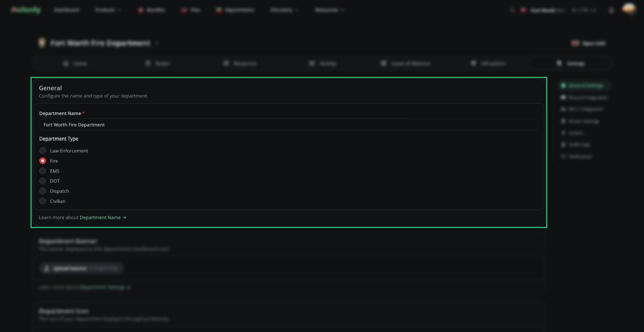Select the Law Enforcement department type
The height and width of the screenshot is (332, 644).
[43, 151]
